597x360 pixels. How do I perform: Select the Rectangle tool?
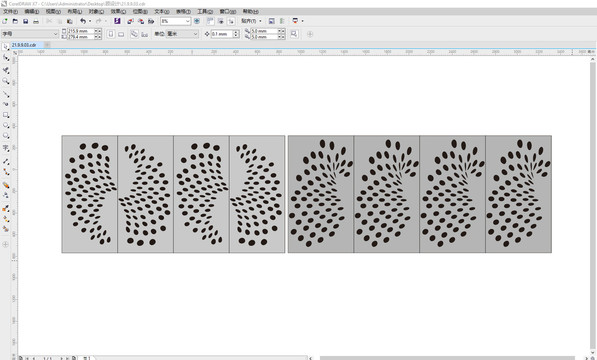point(6,115)
